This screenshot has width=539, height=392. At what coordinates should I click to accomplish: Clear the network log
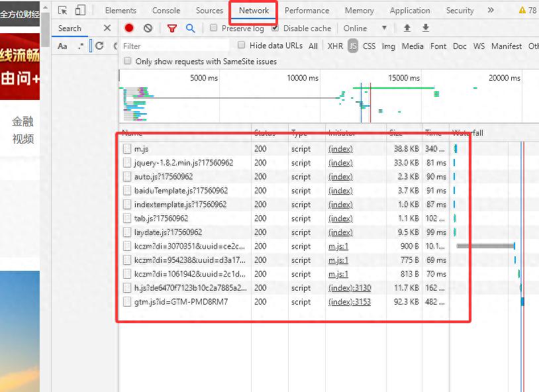click(148, 28)
